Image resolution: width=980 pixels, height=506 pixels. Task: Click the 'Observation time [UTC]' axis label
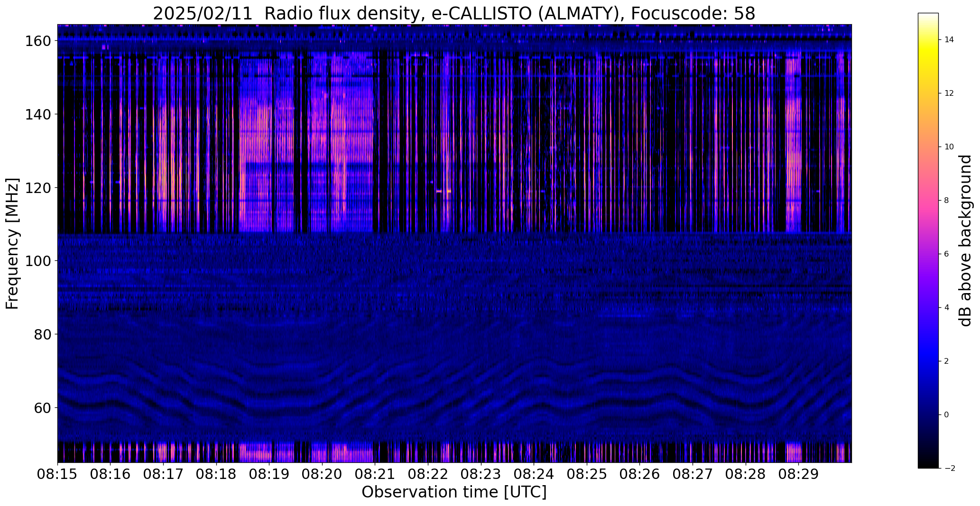tap(454, 492)
